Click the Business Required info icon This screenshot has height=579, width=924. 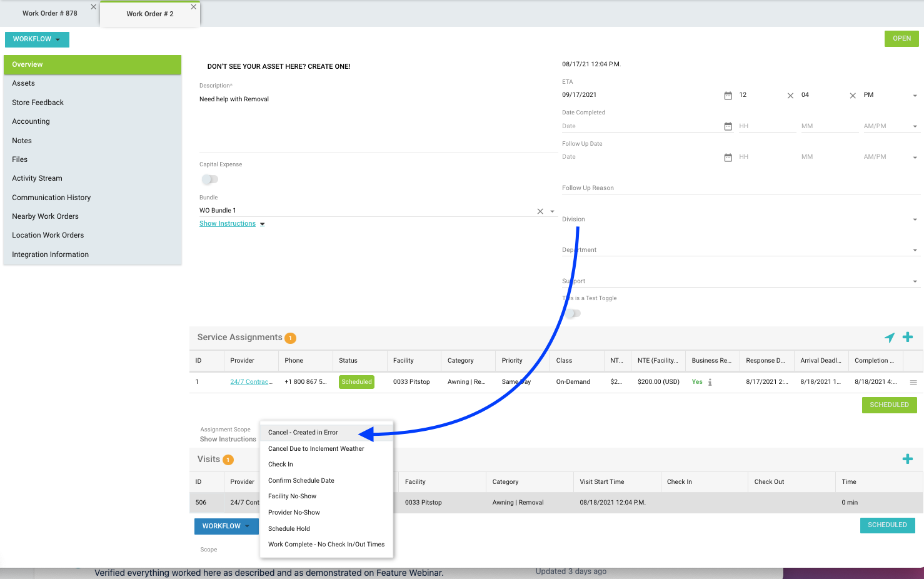pos(710,382)
